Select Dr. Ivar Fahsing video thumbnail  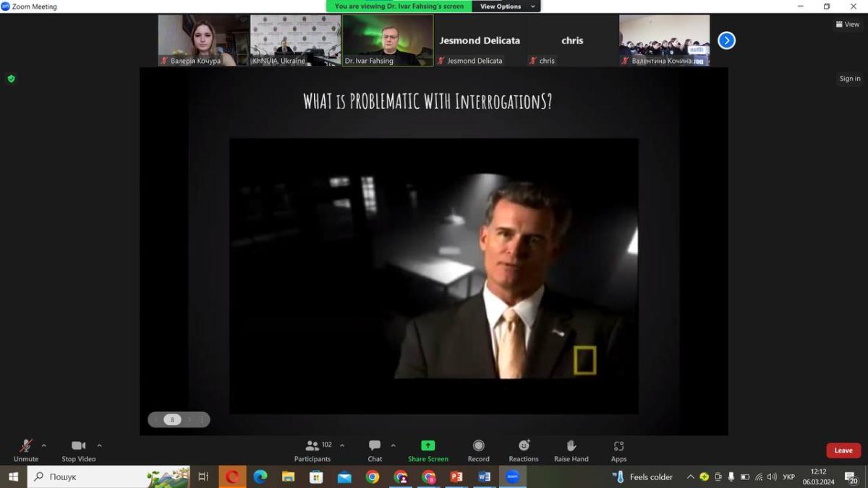point(388,40)
